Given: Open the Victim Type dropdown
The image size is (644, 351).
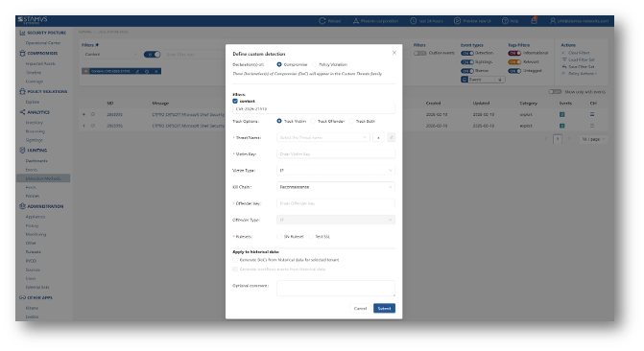Looking at the screenshot, I should pos(336,171).
